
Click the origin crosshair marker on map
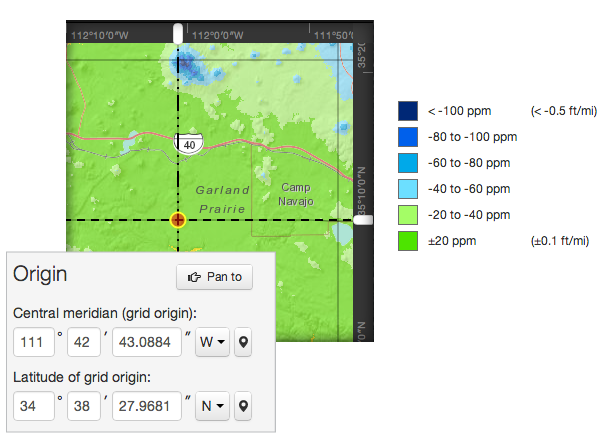click(x=178, y=220)
